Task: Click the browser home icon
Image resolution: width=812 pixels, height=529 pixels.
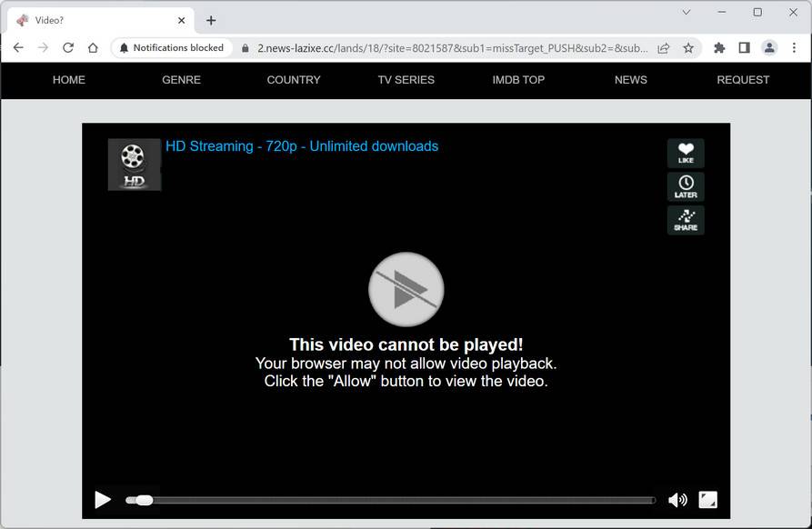Action: point(93,47)
